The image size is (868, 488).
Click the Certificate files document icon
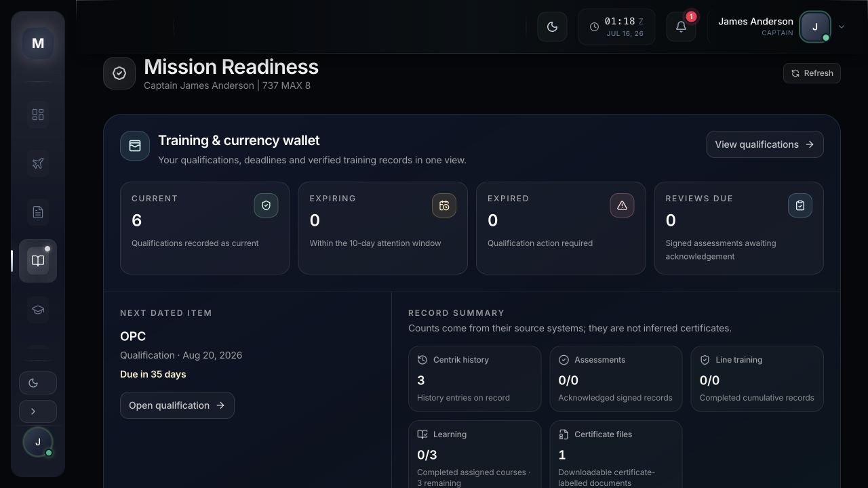coord(564,434)
